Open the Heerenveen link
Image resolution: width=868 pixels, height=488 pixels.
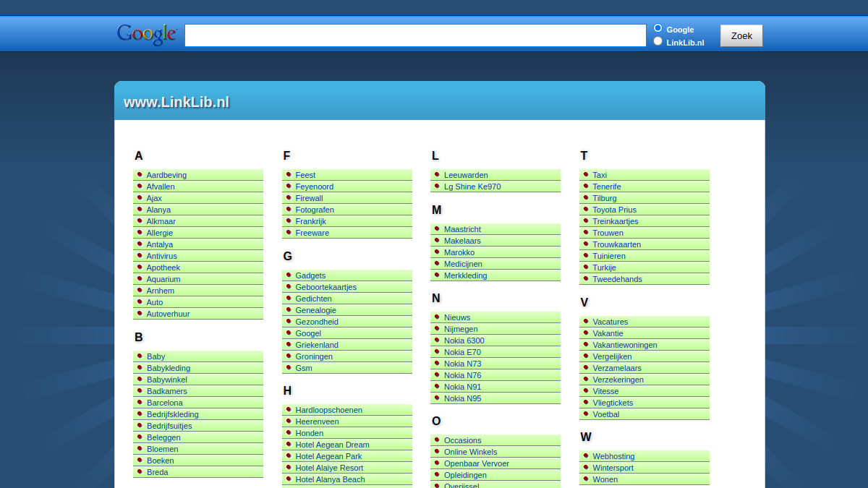[318, 421]
